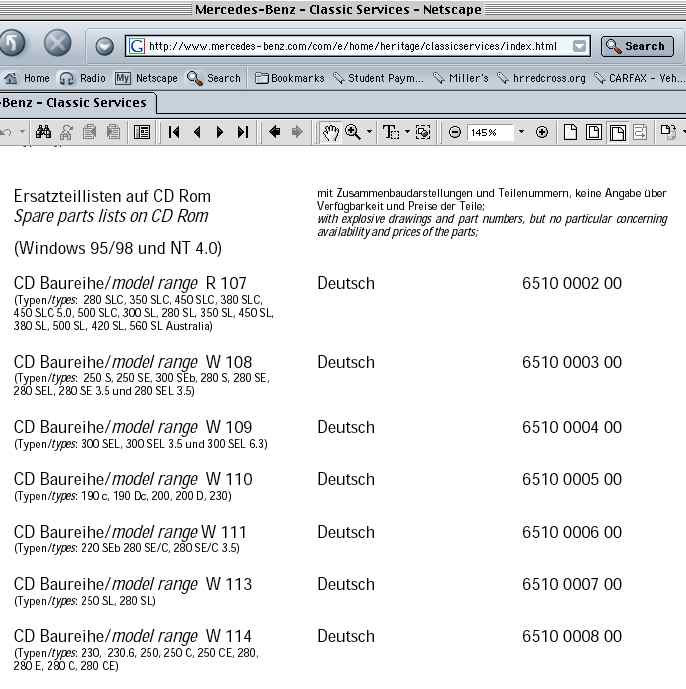This screenshot has height=689, width=686.
Task: Click the Search button next to address bar
Action: point(637,46)
